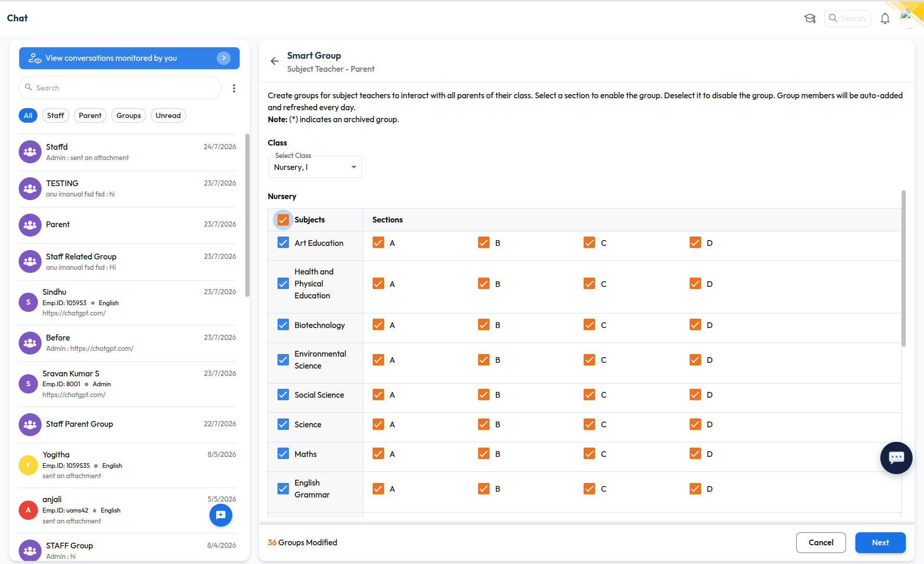
Task: Click the chat list Search field
Action: pyautogui.click(x=121, y=88)
